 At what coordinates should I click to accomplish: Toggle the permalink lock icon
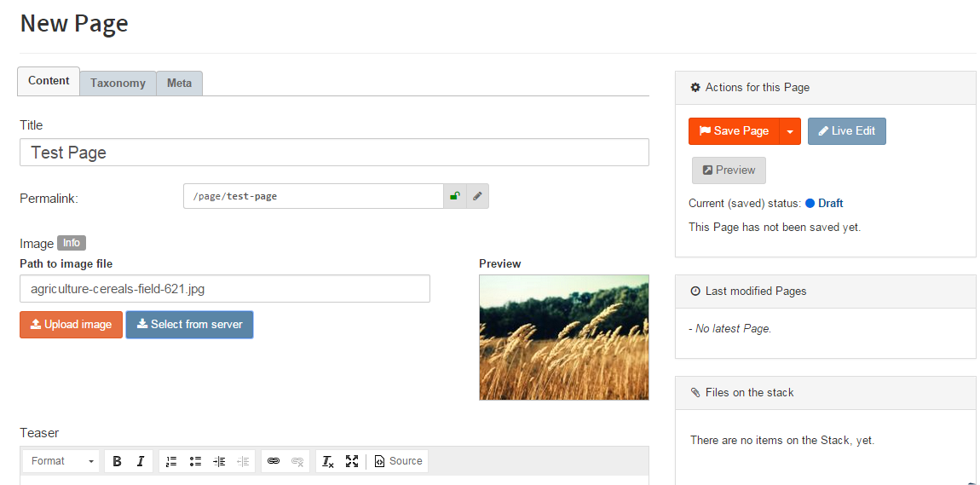point(455,196)
